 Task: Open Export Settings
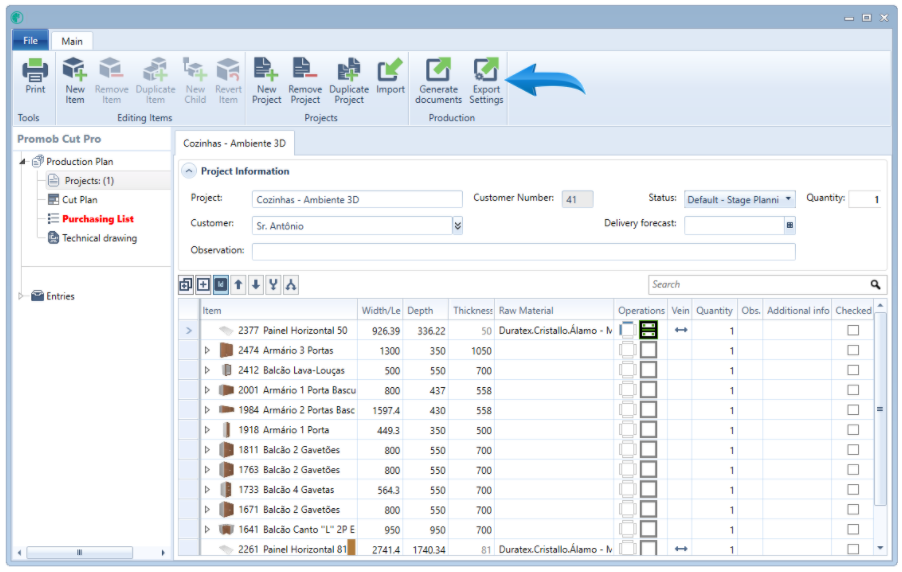pos(486,81)
